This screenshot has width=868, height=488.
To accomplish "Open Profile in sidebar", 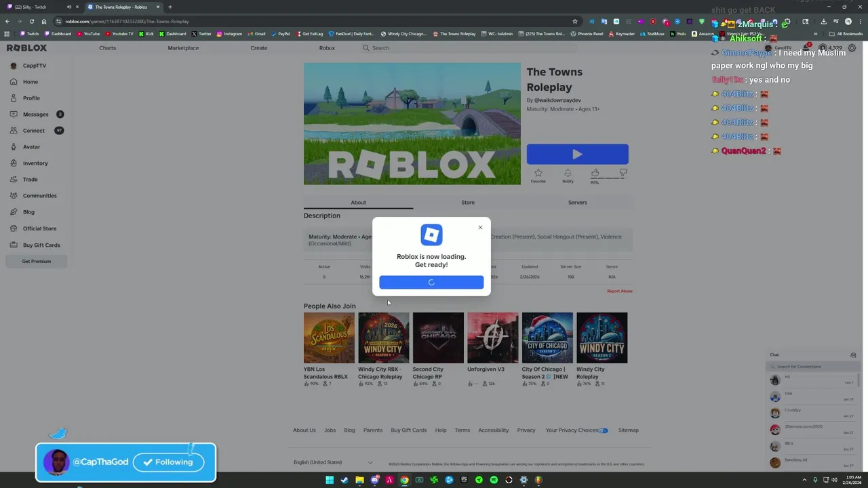I will [x=31, y=98].
